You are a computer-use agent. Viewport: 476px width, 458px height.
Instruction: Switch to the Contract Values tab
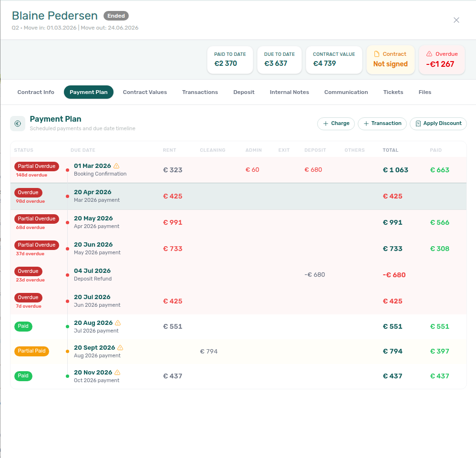pos(145,92)
